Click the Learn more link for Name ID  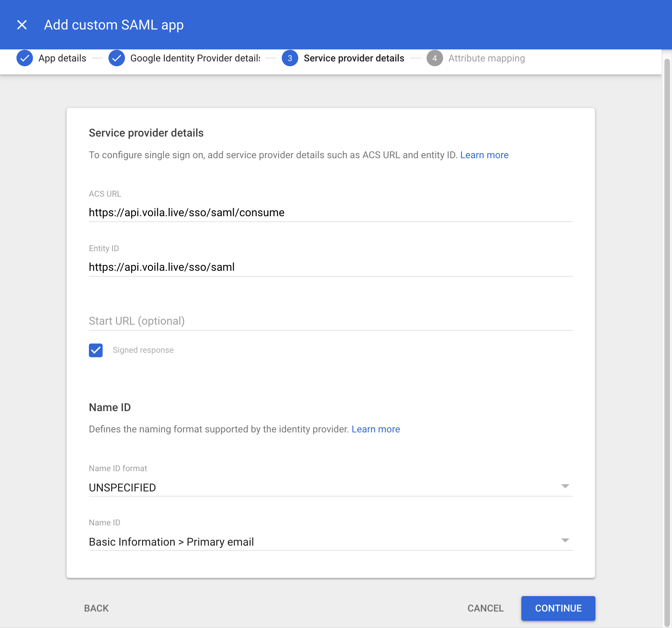point(376,429)
